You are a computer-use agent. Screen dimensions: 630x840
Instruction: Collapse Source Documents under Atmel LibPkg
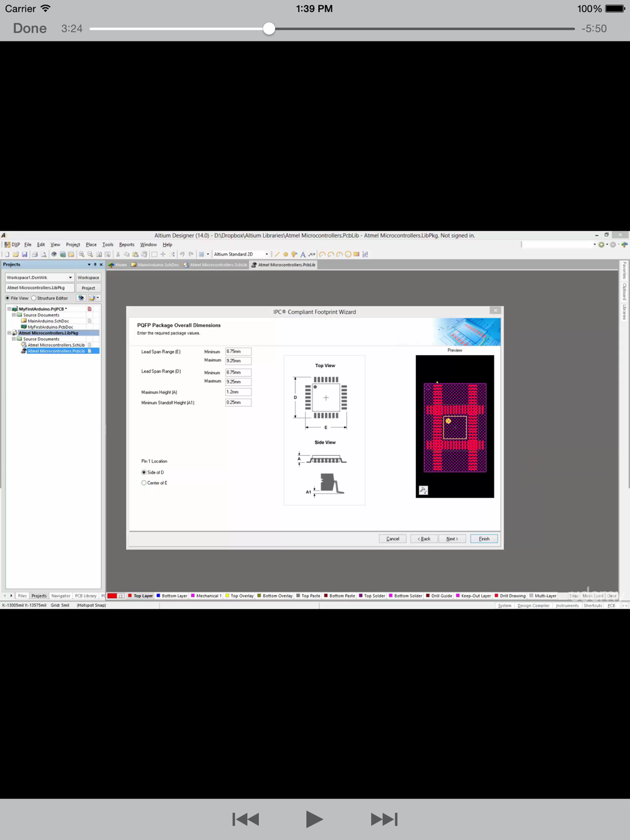tap(14, 339)
